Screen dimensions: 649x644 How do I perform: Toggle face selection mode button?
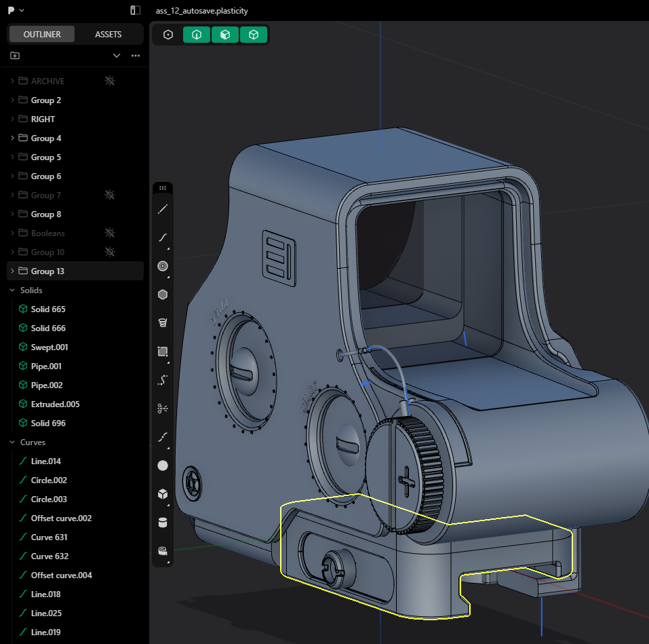tap(225, 35)
